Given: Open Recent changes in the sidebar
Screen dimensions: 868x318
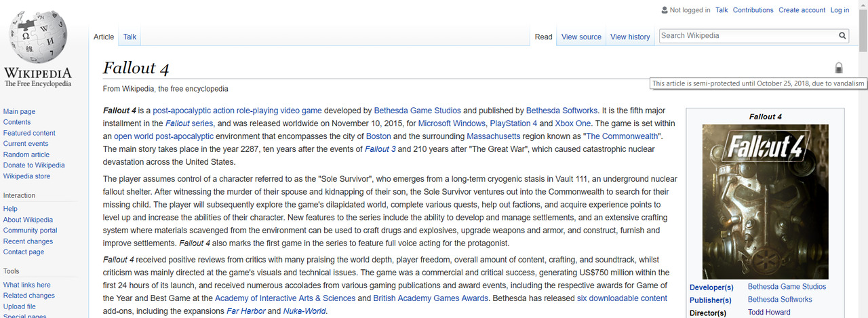Looking at the screenshot, I should pyautogui.click(x=28, y=241).
